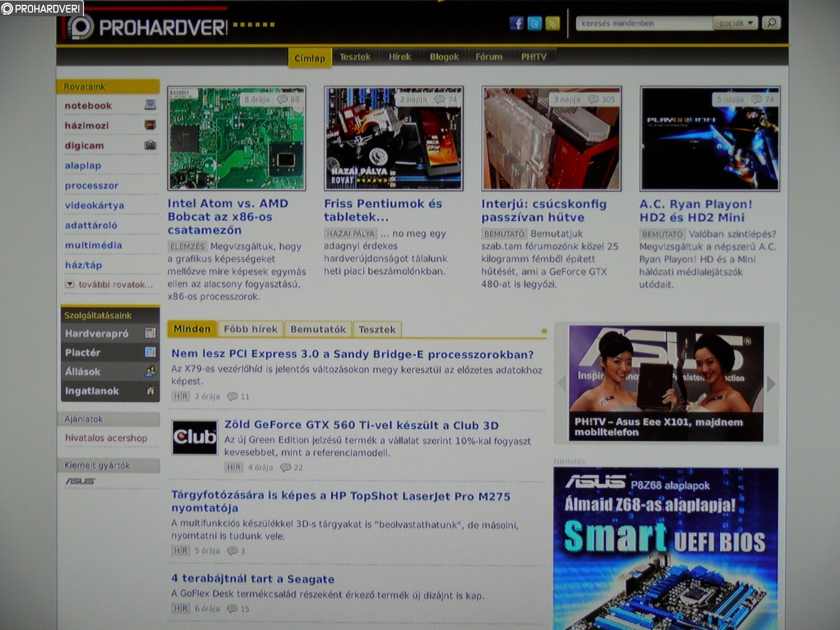The height and width of the screenshot is (630, 840).
Task: Open the adattároló category link
Action: point(91,225)
